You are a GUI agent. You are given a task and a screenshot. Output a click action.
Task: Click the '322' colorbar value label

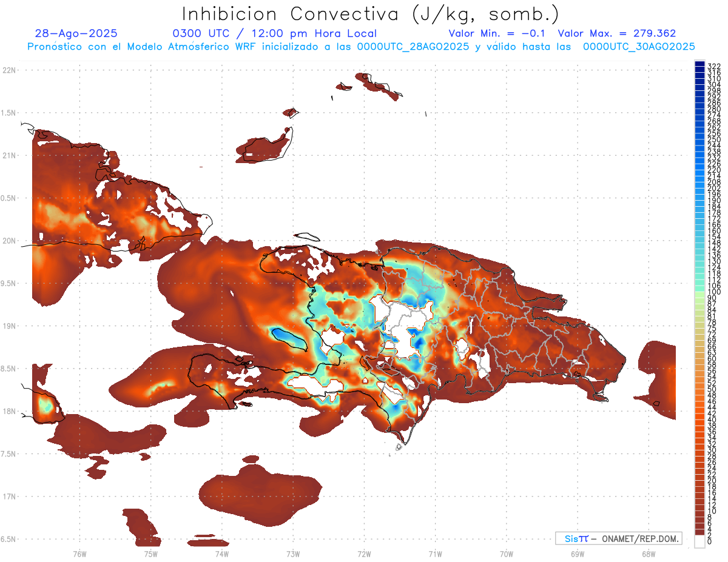click(713, 65)
